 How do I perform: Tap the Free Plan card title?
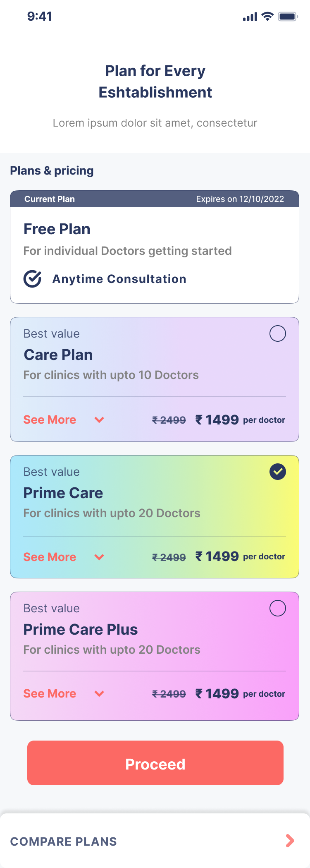[x=57, y=229]
